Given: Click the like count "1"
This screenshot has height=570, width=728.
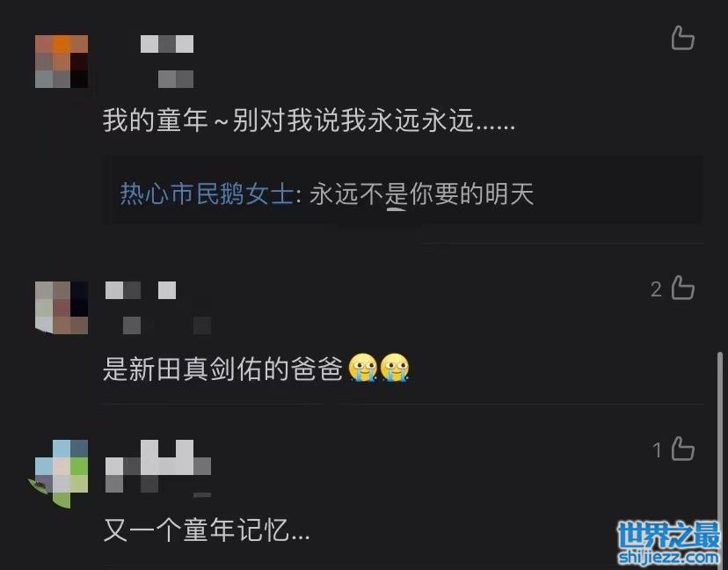Looking at the screenshot, I should tap(657, 450).
